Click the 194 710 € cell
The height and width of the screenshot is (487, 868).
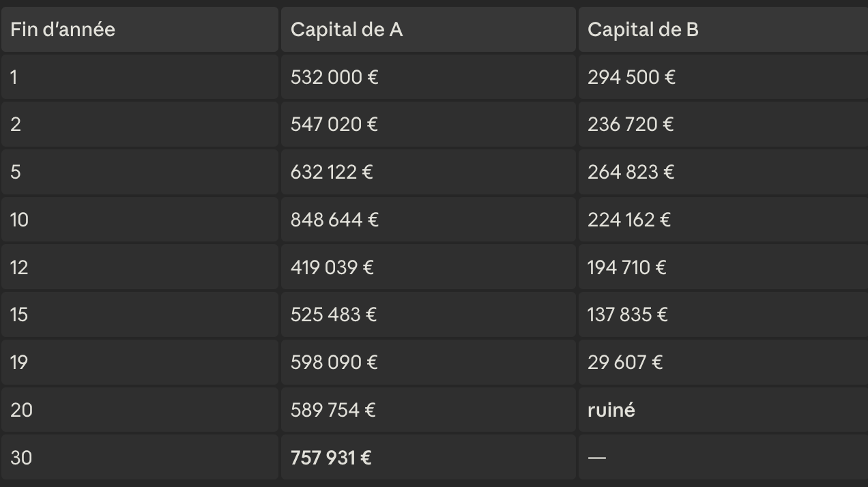tap(723, 267)
